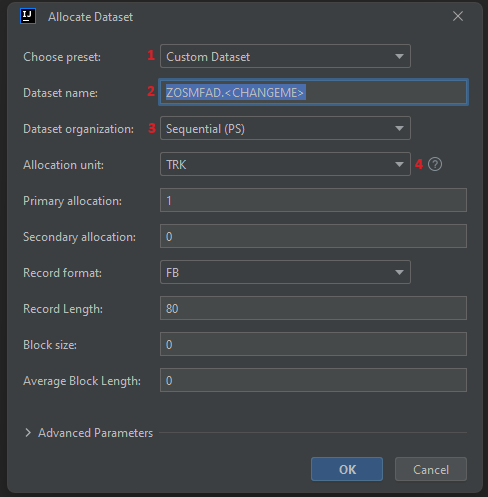
Task: Expand the Advanced Parameters section
Action: [28, 433]
